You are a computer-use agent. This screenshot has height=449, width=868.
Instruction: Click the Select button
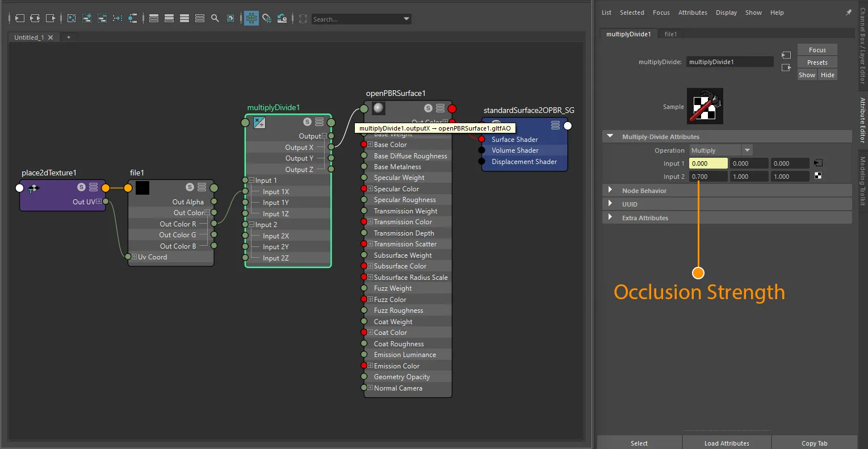pos(639,443)
